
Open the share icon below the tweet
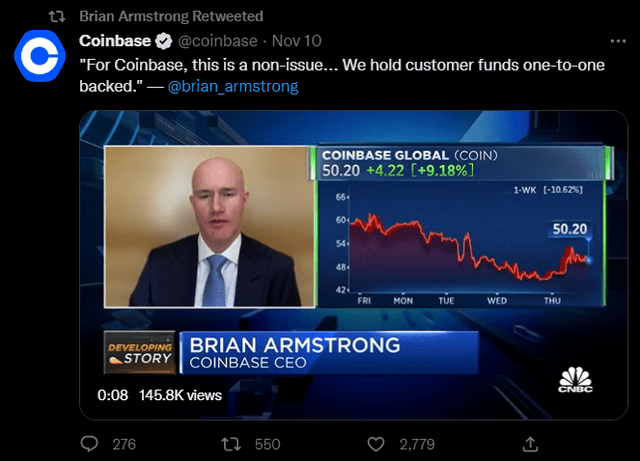click(530, 444)
